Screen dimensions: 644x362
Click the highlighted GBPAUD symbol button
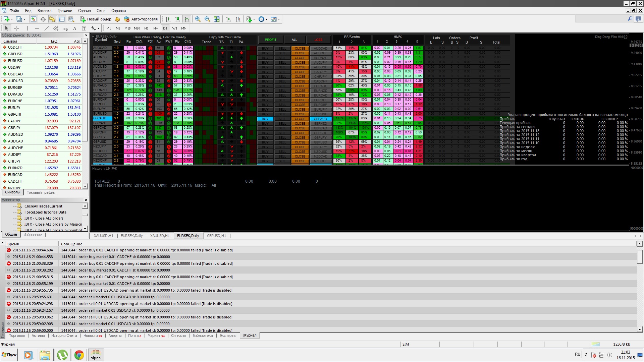321,119
